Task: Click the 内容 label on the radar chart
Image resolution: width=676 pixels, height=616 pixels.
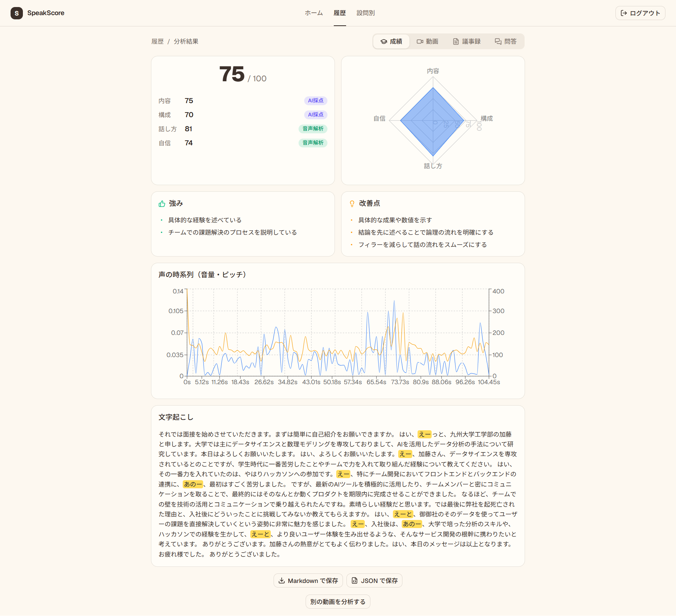Action: point(433,71)
